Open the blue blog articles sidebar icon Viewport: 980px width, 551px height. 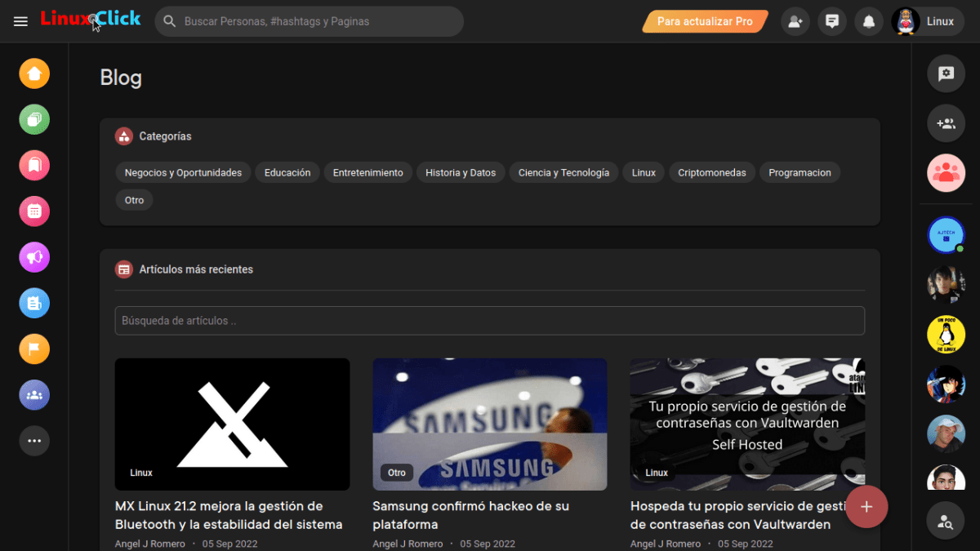pos(34,304)
